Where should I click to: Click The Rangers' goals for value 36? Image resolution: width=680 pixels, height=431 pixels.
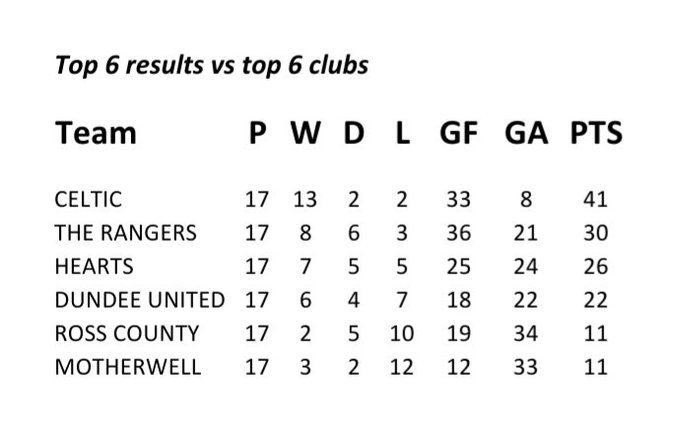point(459,233)
